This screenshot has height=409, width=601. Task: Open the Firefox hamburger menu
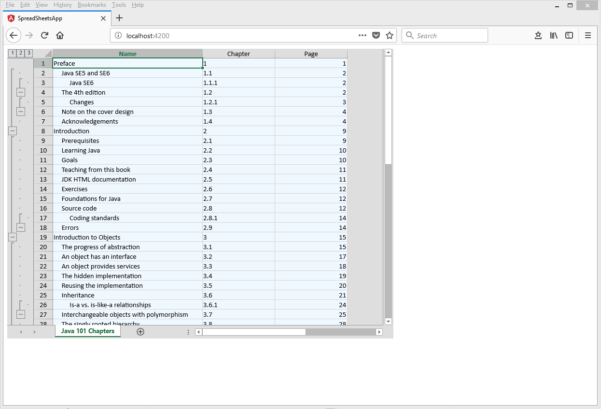click(x=588, y=35)
